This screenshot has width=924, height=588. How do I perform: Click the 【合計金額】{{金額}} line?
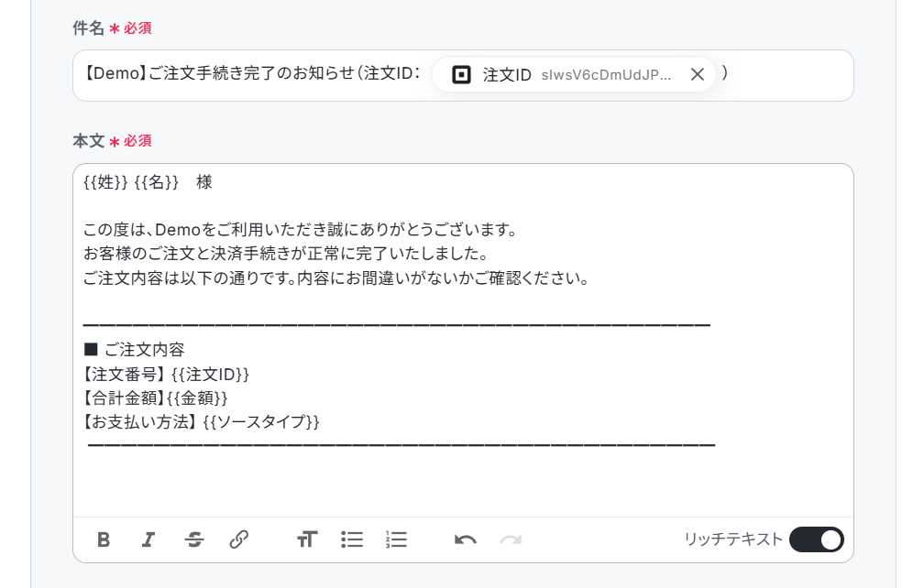[155, 397]
